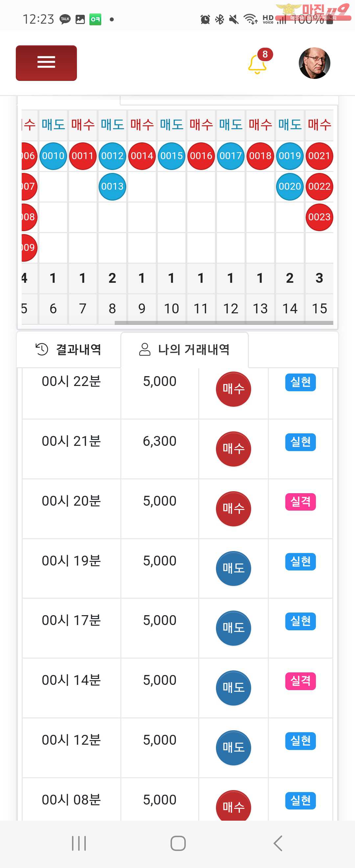The image size is (355, 868).
Task: Tap the user profile avatar
Action: 314,63
